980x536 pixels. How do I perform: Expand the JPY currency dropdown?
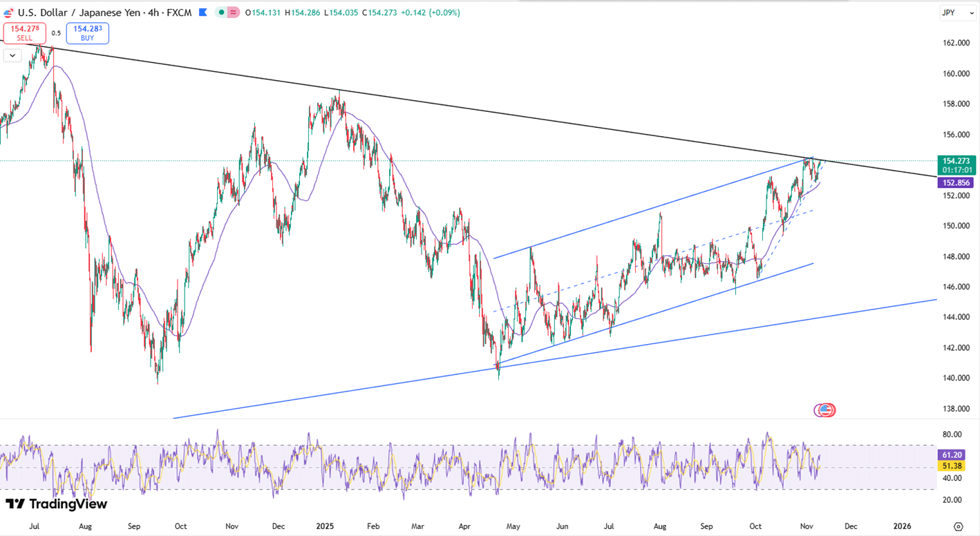tap(957, 12)
